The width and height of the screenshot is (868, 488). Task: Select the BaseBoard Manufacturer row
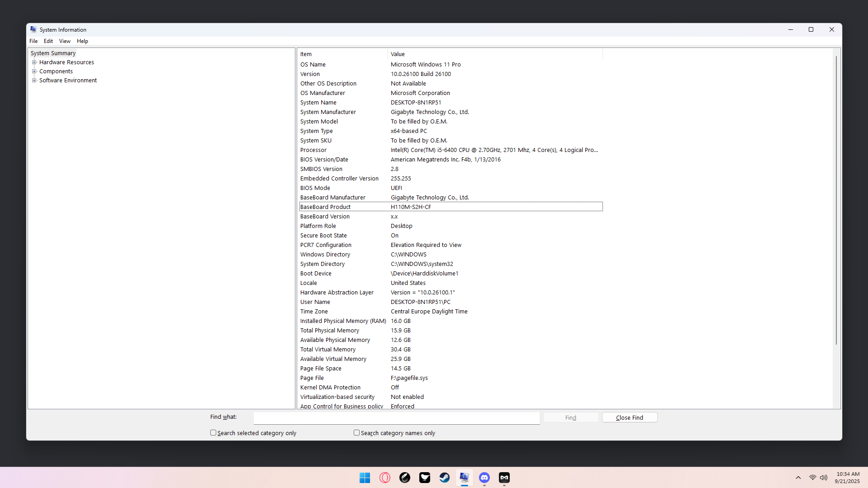coord(451,198)
